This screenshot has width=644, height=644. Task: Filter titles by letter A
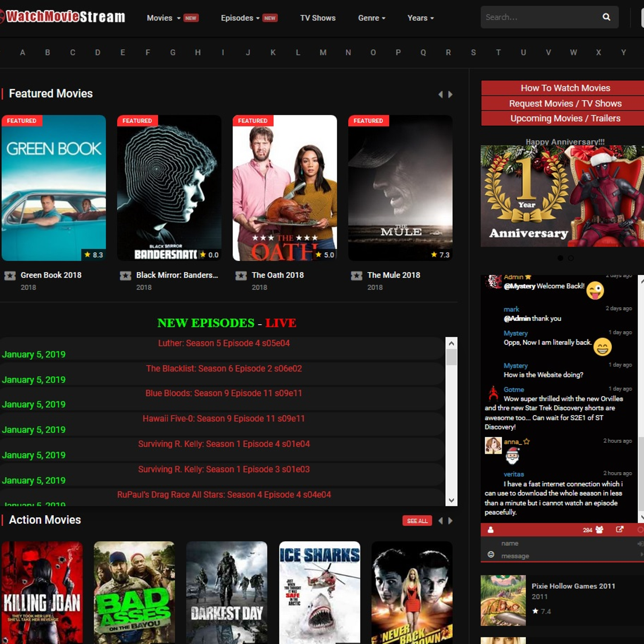(x=23, y=52)
